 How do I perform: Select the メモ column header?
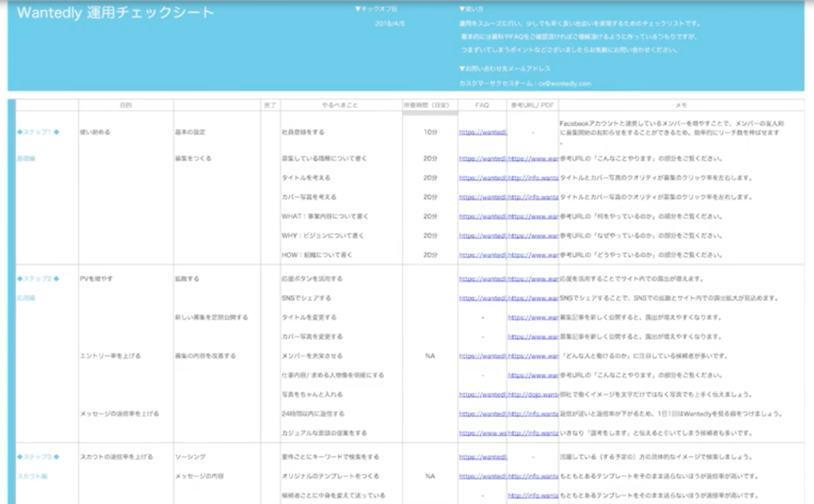(681, 105)
